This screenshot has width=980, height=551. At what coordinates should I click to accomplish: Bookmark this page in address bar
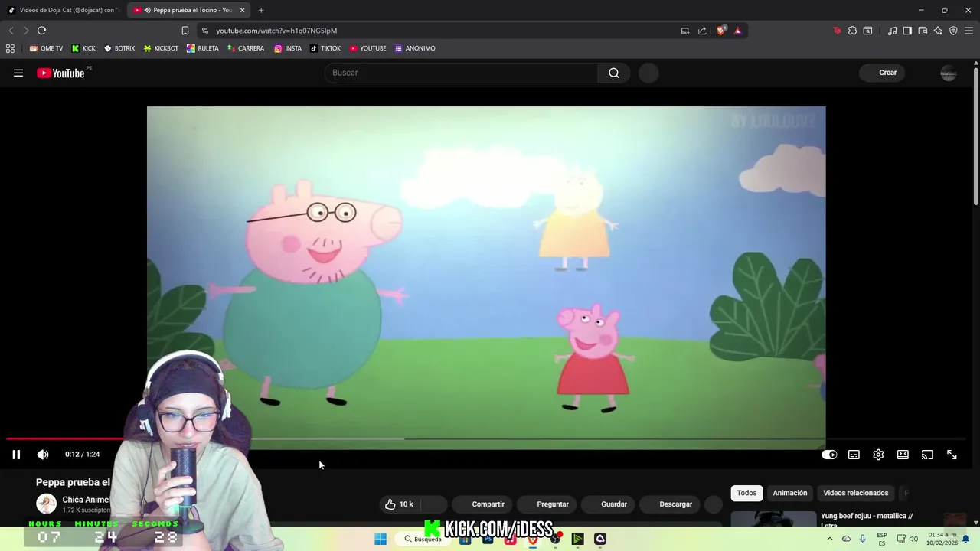click(185, 31)
